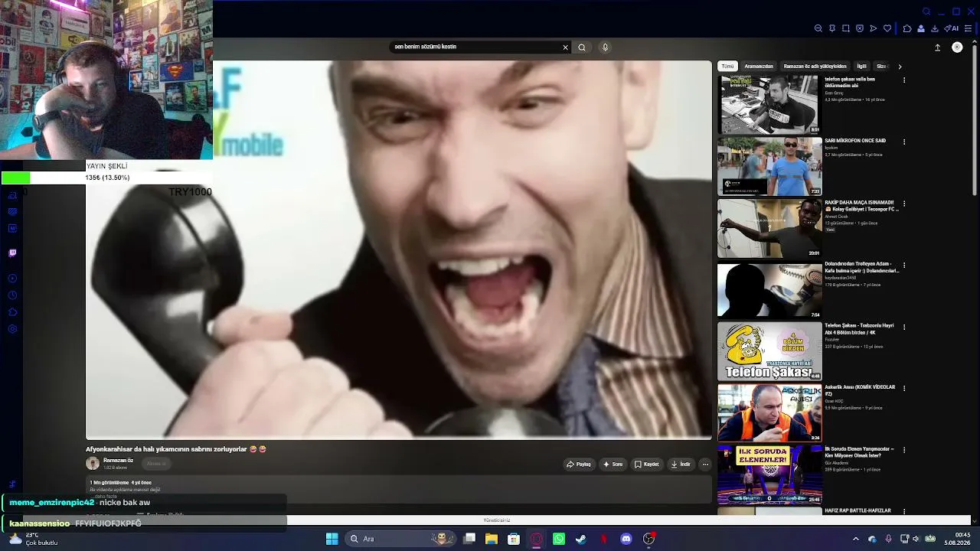The width and height of the screenshot is (980, 551).
Task: Open the 'SARI MİKROFON ONCE SAID' video thumbnail
Action: tap(769, 166)
